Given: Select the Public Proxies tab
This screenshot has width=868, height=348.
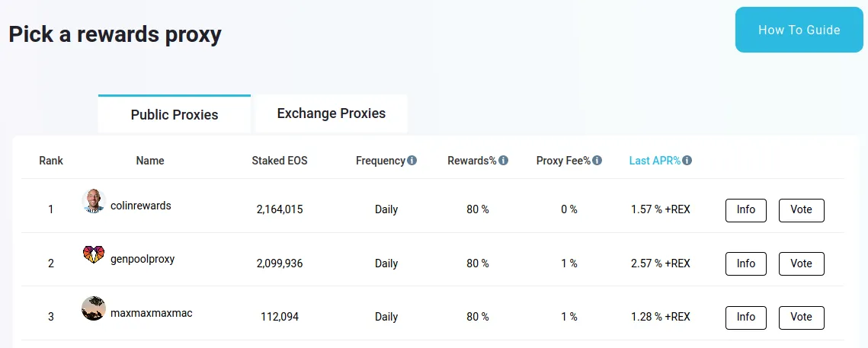Looking at the screenshot, I should [x=175, y=114].
